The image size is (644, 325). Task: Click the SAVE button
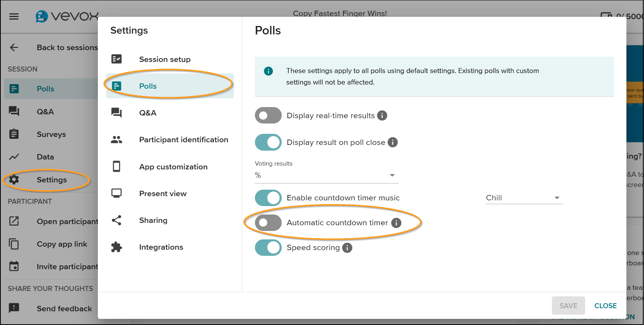568,305
